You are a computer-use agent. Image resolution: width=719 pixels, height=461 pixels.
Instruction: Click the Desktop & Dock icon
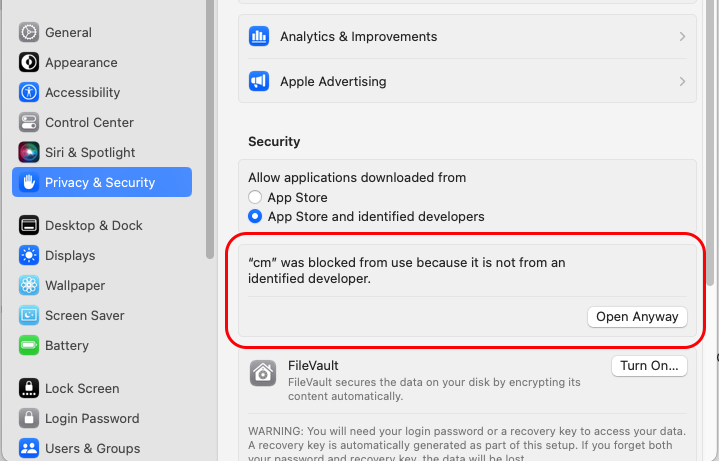29,225
